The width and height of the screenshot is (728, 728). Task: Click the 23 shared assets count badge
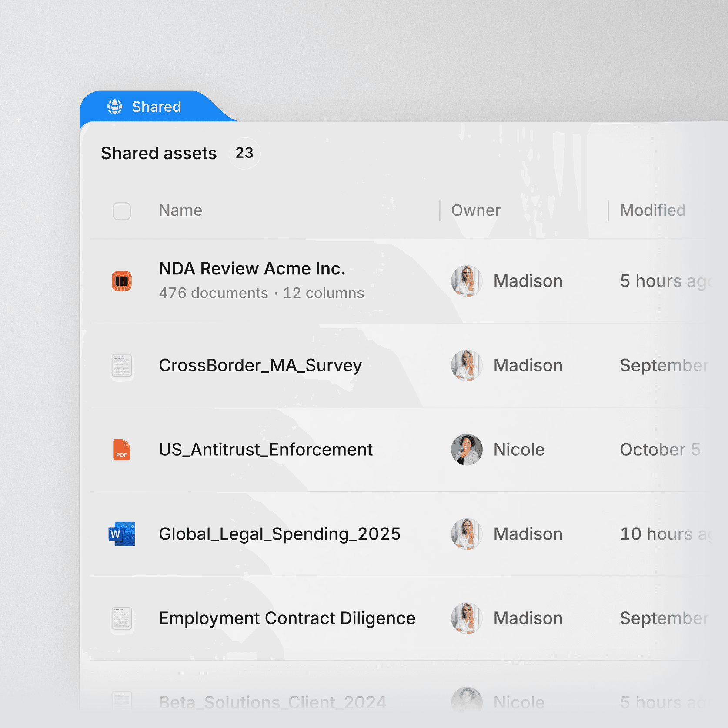(244, 153)
